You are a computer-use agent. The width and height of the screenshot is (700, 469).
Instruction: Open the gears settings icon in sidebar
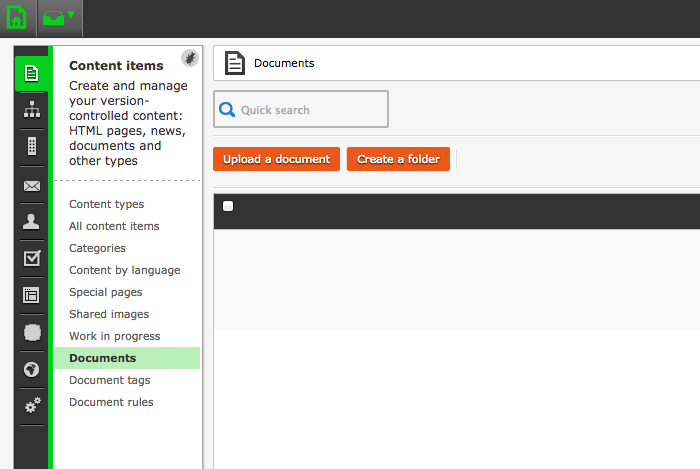coord(32,405)
